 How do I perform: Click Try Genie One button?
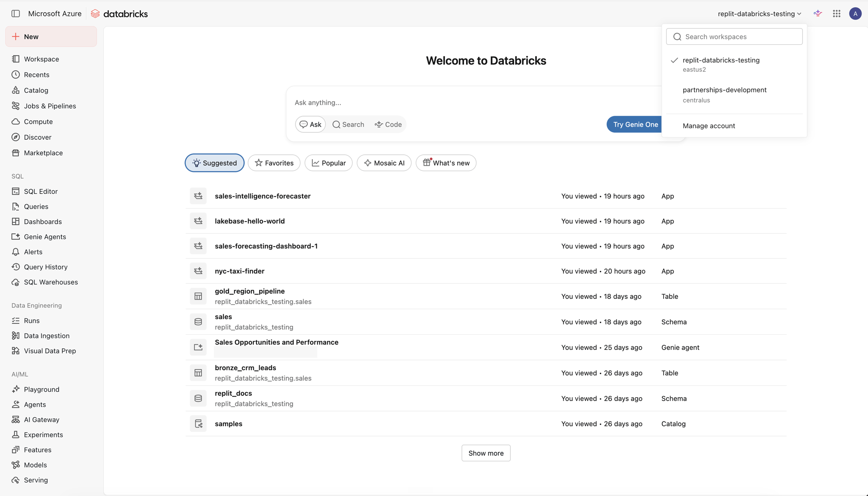pos(635,124)
